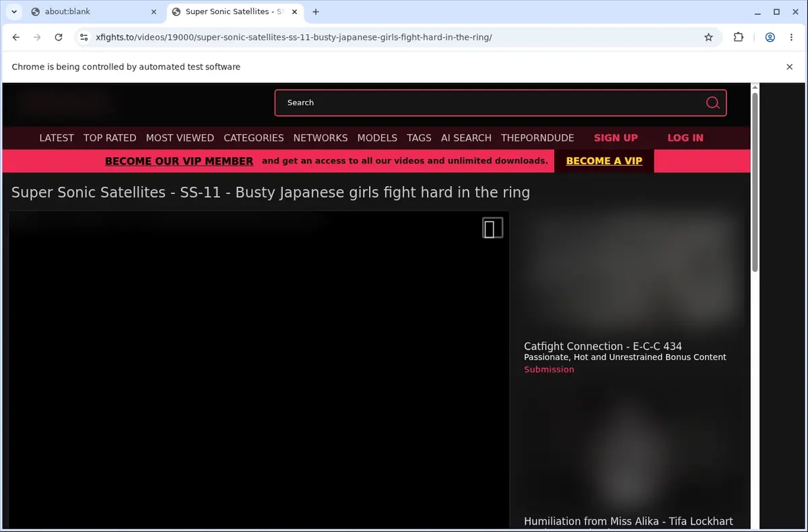Dismiss the automated test software infobar
808x532 pixels.
(790, 67)
